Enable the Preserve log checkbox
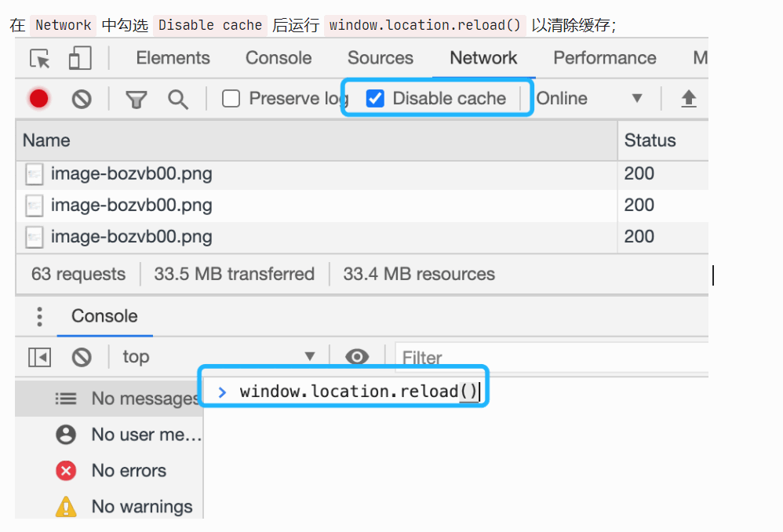 coord(231,99)
